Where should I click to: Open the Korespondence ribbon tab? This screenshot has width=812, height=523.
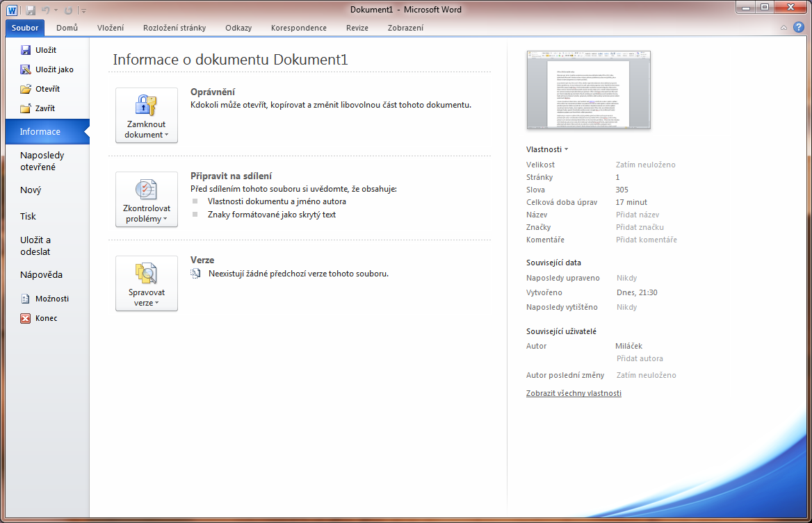pos(299,28)
